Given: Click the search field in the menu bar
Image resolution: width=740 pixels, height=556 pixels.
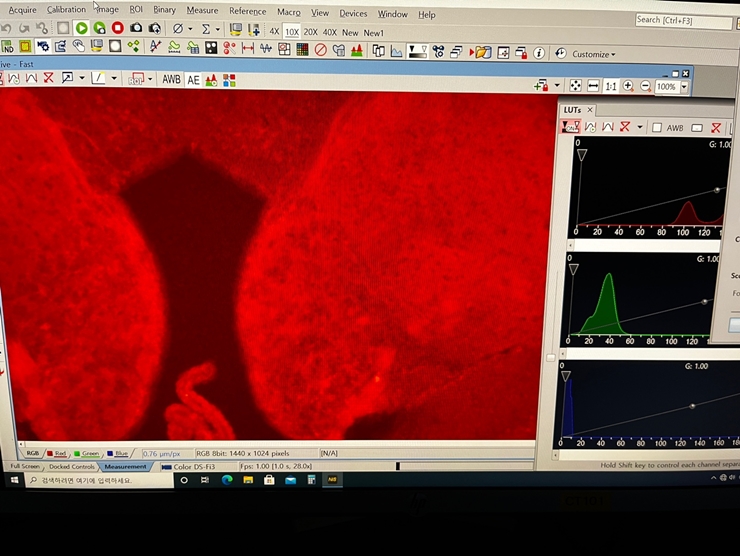Looking at the screenshot, I should click(x=684, y=20).
